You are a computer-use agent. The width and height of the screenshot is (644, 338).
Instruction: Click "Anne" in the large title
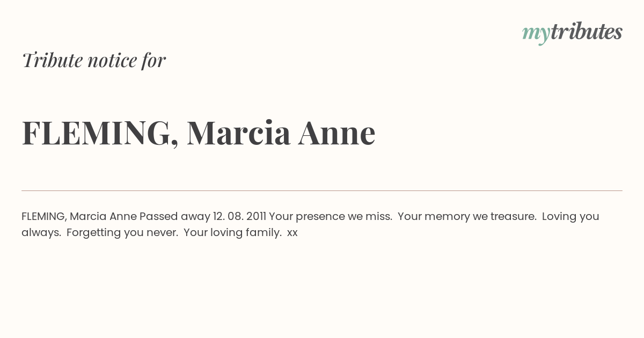(x=337, y=133)
